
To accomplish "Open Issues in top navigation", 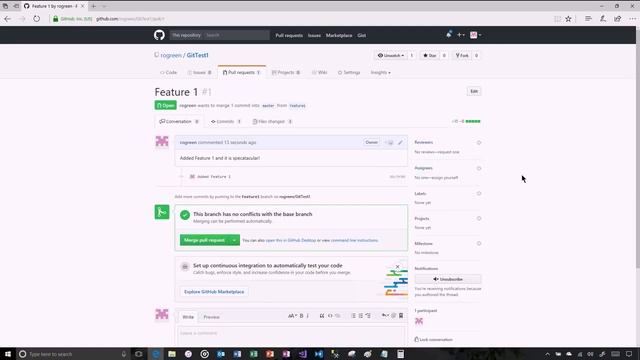I will (x=314, y=36).
